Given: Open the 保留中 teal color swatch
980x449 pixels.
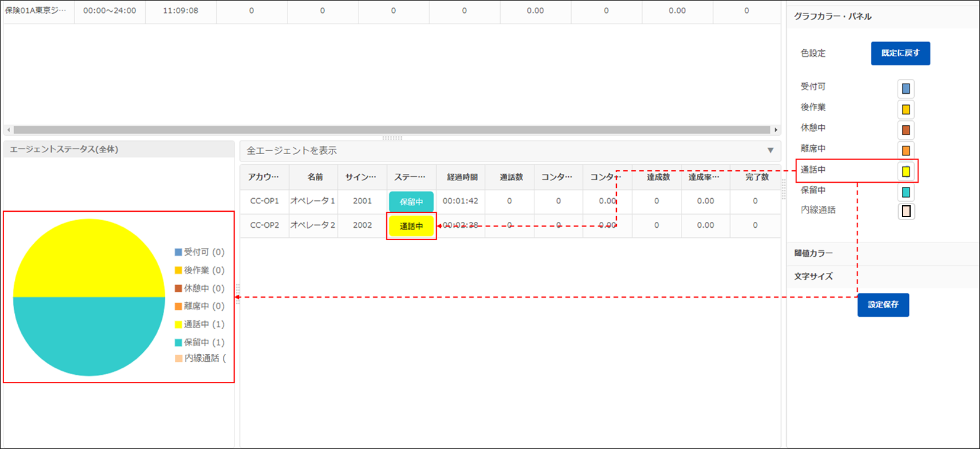Looking at the screenshot, I should [x=905, y=192].
